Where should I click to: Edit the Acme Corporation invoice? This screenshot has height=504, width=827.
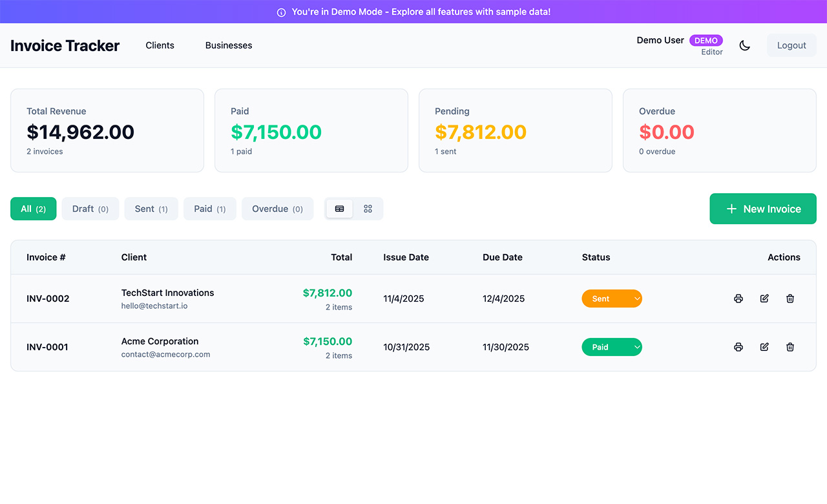click(764, 347)
